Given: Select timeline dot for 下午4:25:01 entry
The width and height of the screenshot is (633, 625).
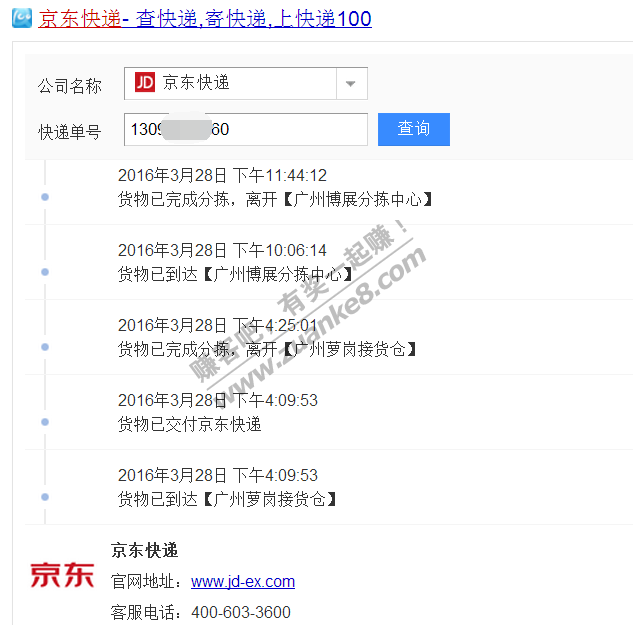Looking at the screenshot, I should click(x=45, y=347).
